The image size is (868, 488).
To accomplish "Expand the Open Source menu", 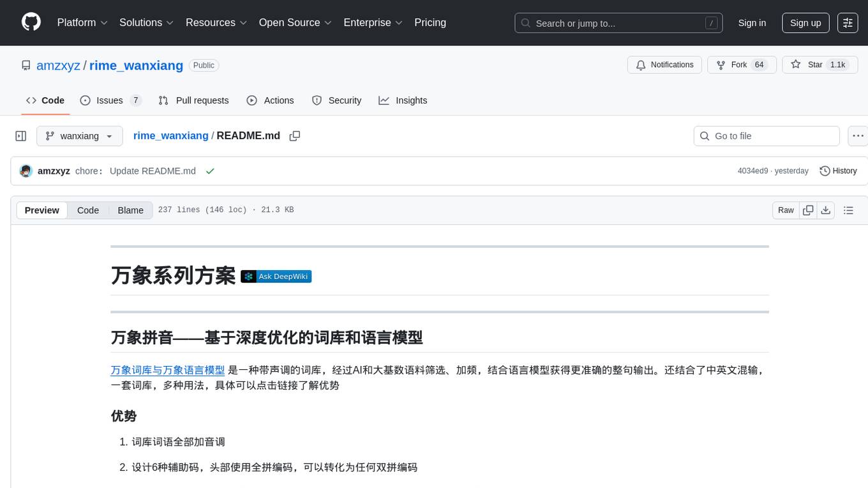I will tap(296, 22).
